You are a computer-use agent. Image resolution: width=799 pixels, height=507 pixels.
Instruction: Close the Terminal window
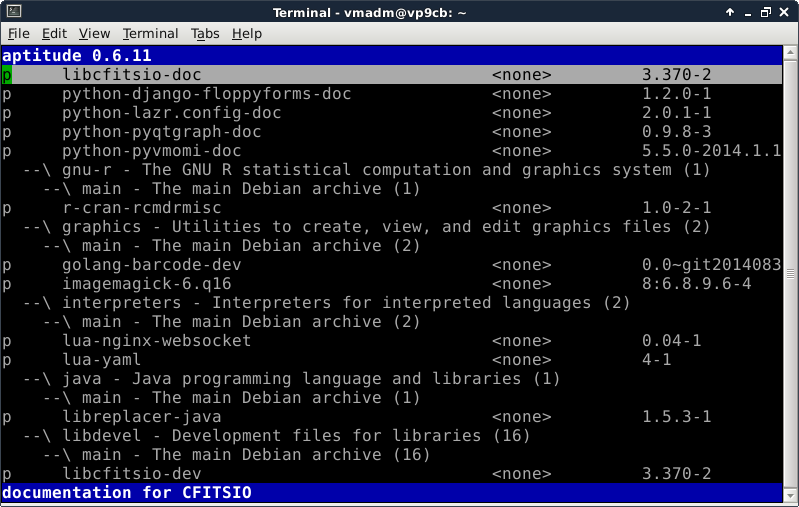(x=786, y=12)
